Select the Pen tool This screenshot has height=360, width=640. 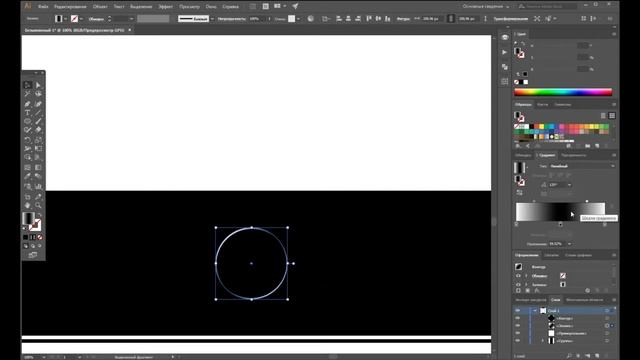[x=27, y=104]
